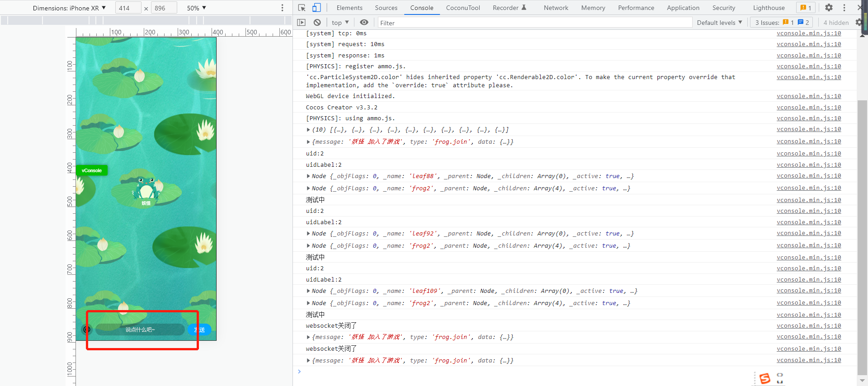This screenshot has height=386, width=868.
Task: Expand the first frog.join message object
Action: tap(308, 142)
